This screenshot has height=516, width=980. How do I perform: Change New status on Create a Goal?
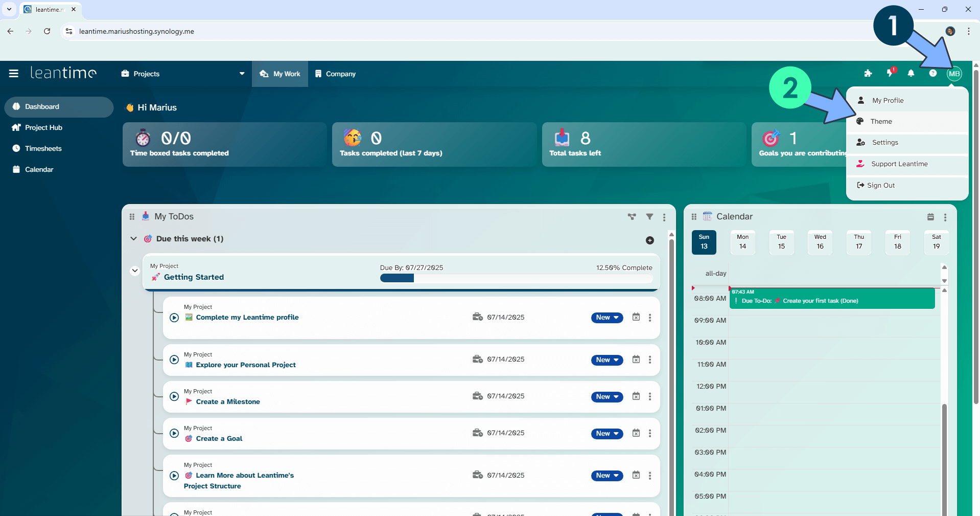[607, 434]
